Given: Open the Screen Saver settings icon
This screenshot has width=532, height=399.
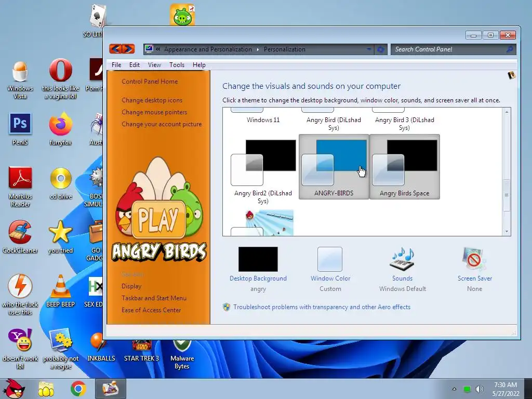Looking at the screenshot, I should [x=474, y=259].
